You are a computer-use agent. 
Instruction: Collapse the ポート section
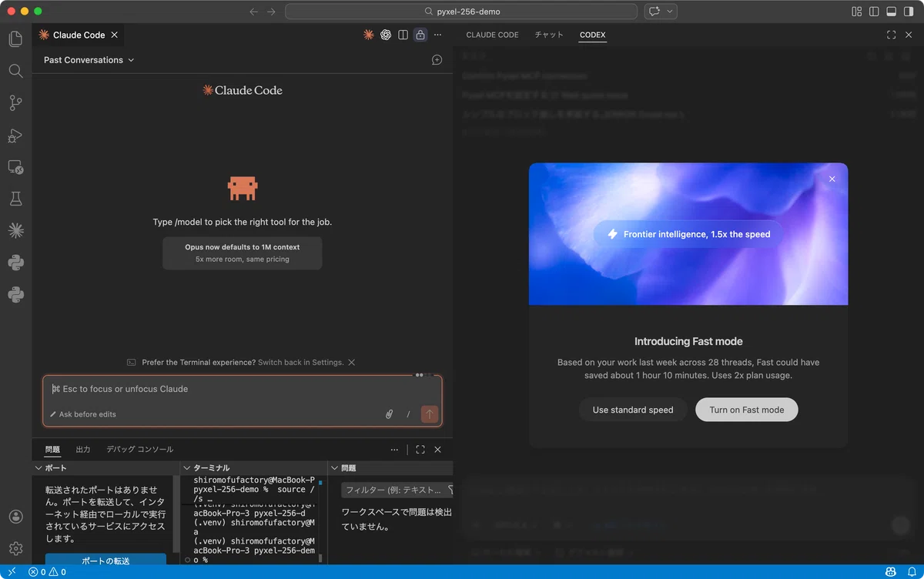105,468
